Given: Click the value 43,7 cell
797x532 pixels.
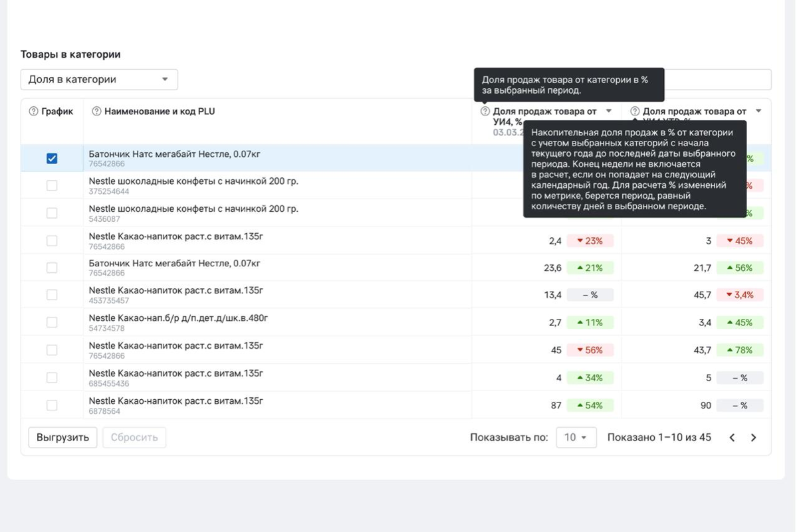Looking at the screenshot, I should [703, 350].
